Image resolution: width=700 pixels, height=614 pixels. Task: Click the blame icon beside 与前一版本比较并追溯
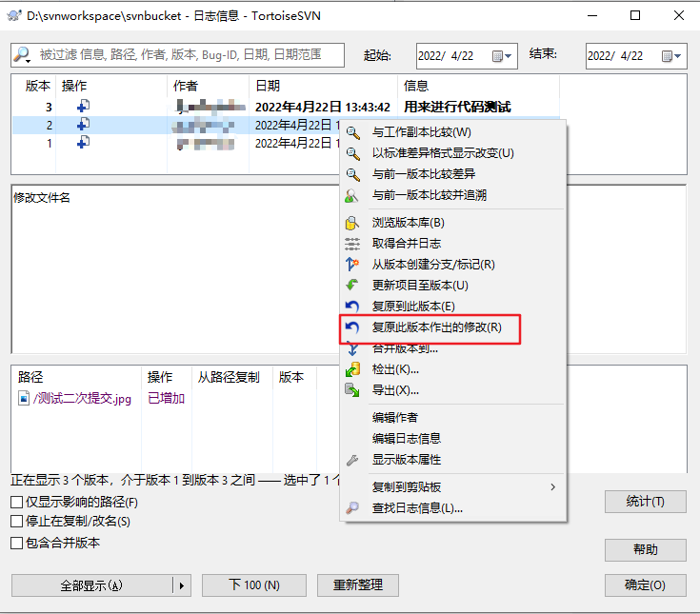point(351,195)
